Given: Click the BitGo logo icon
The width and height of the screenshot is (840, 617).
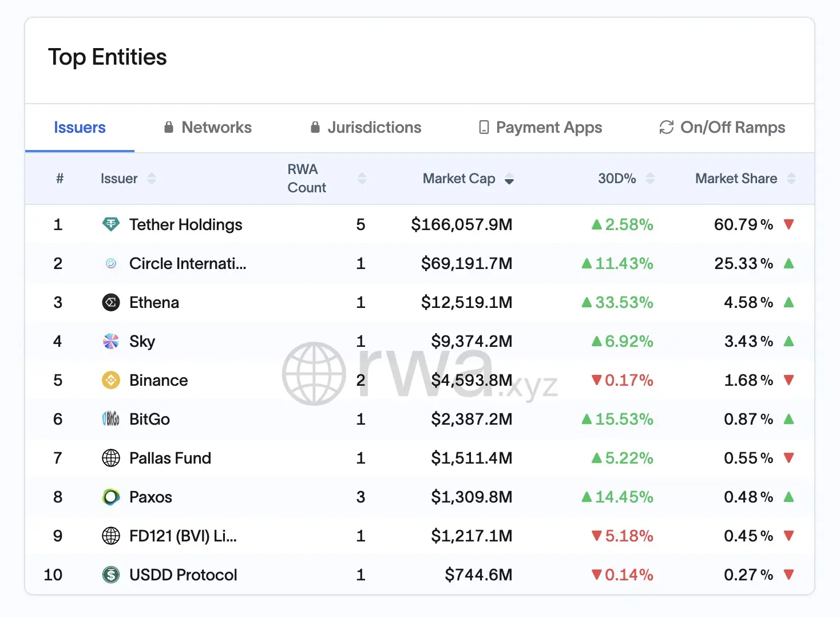Looking at the screenshot, I should [111, 419].
